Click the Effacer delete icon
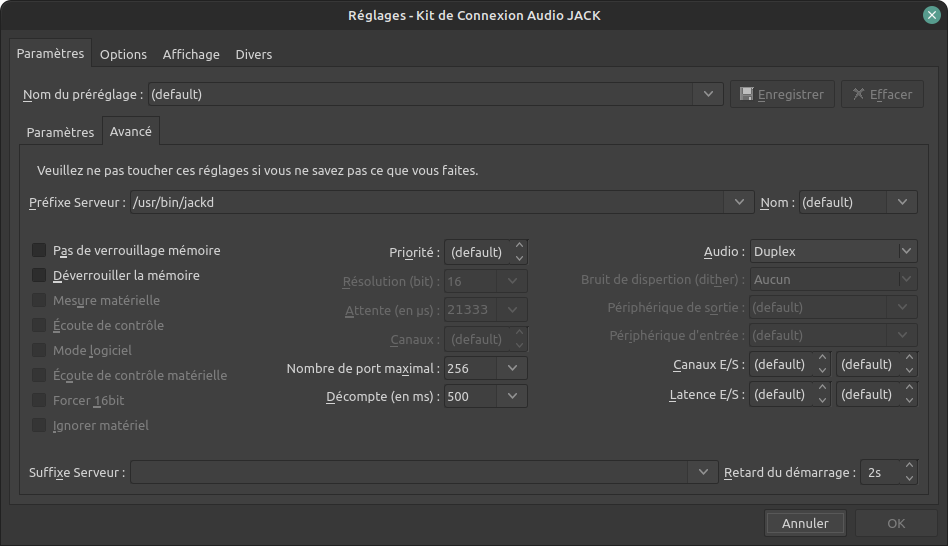Viewport: 948px width, 546px height. pos(858,94)
